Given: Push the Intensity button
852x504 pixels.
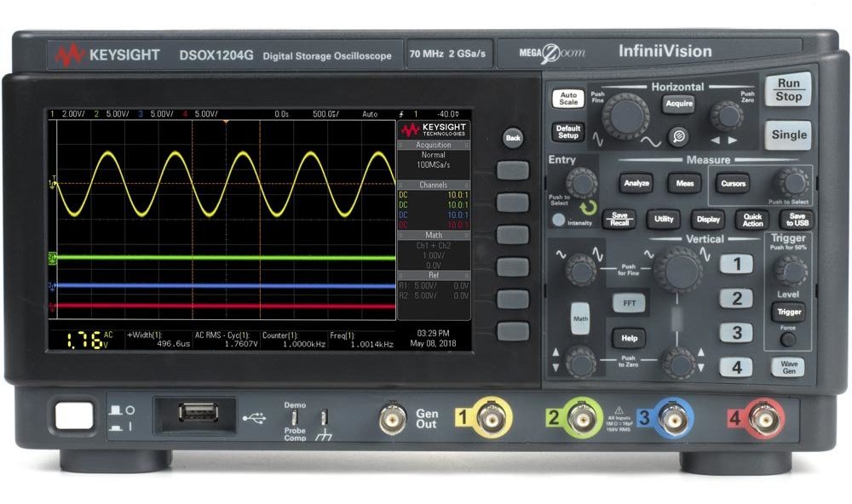Looking at the screenshot, I should [558, 220].
